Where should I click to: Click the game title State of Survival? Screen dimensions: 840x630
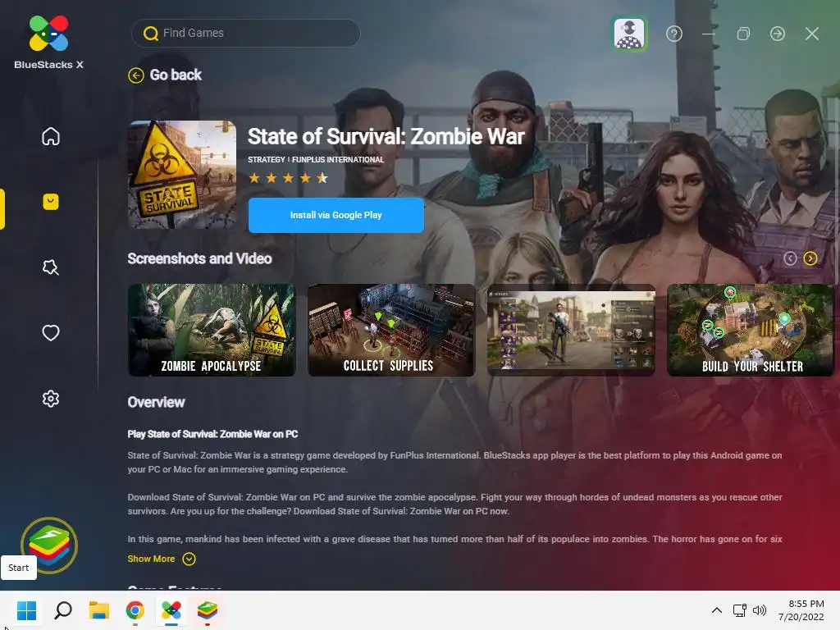[386, 137]
